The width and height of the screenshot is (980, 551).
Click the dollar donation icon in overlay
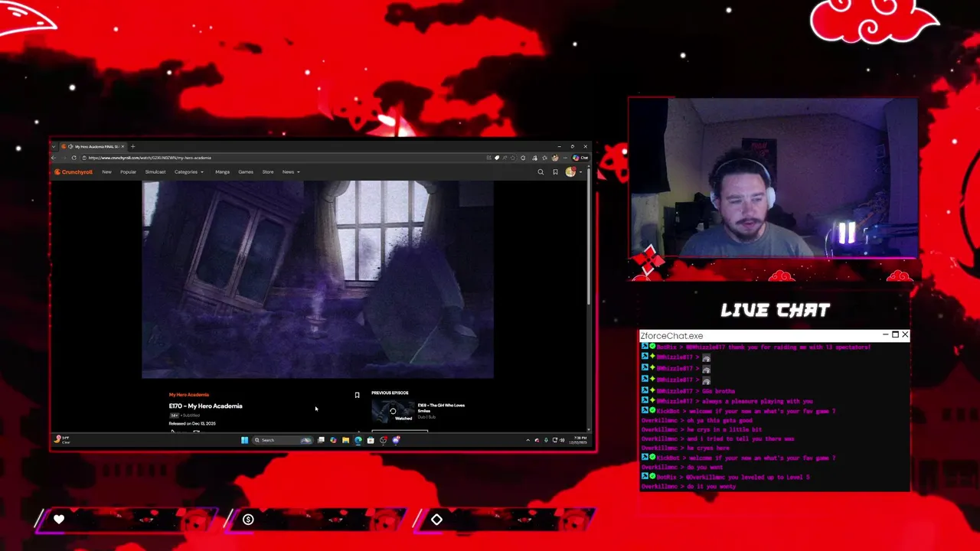248,520
